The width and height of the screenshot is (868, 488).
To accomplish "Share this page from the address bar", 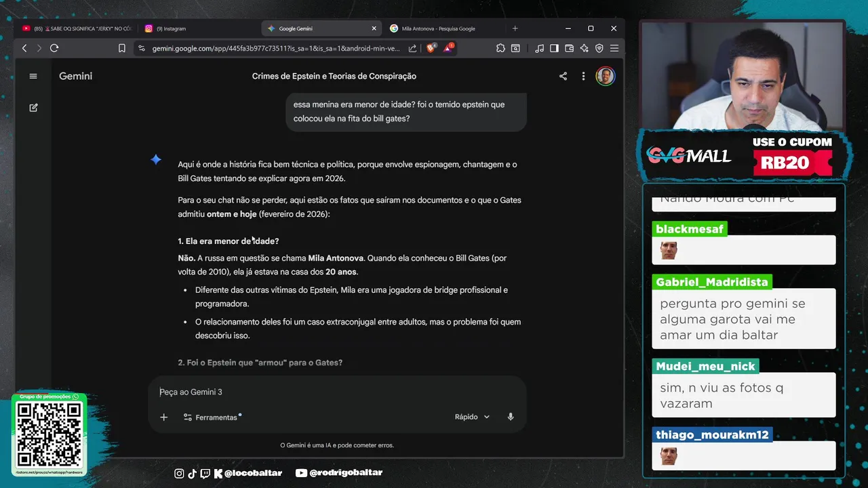I will point(412,48).
